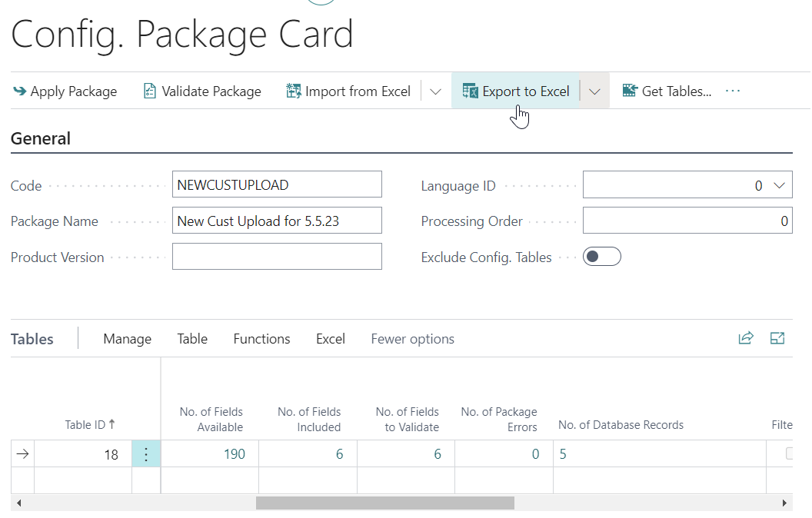Click the Package Name input field
Image resolution: width=812 pixels, height=518 pixels.
277,221
